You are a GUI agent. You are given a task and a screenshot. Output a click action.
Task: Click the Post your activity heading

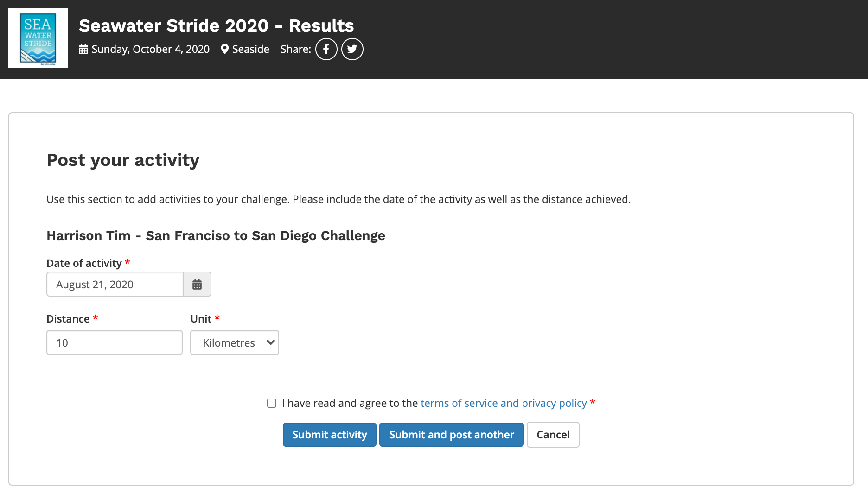click(123, 160)
